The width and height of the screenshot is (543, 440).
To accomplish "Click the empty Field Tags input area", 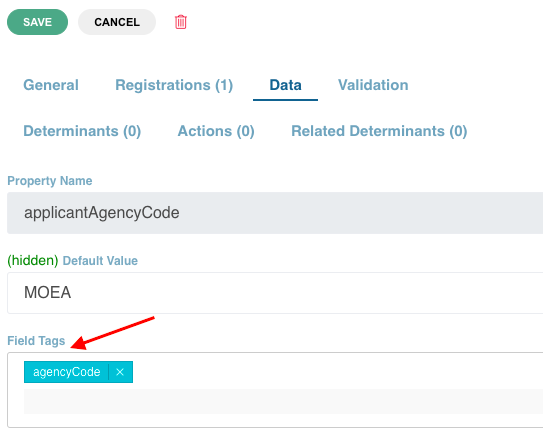I will click(283, 402).
